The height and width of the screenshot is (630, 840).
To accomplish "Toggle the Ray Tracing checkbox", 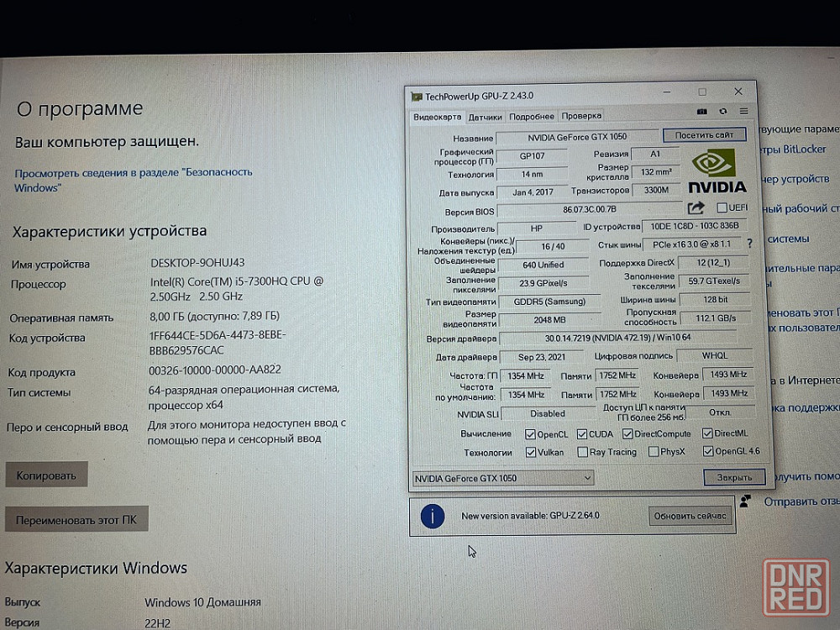I will tap(582, 452).
